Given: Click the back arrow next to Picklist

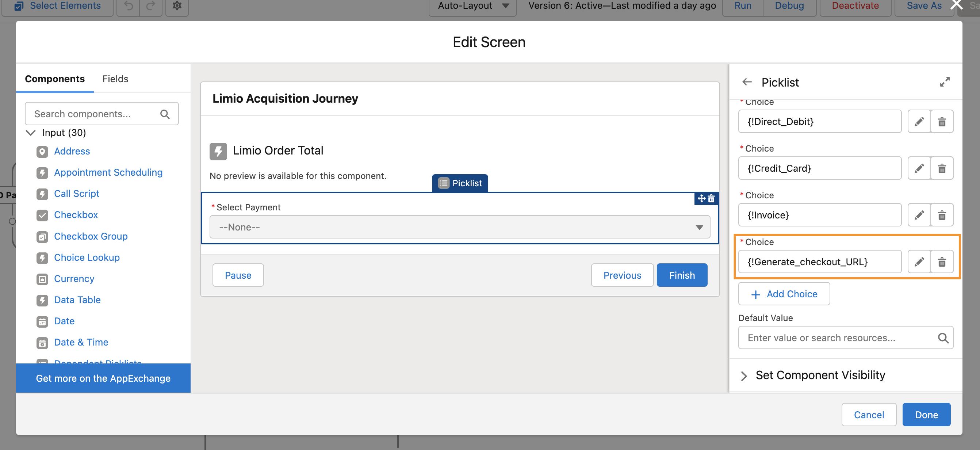Looking at the screenshot, I should click(747, 82).
